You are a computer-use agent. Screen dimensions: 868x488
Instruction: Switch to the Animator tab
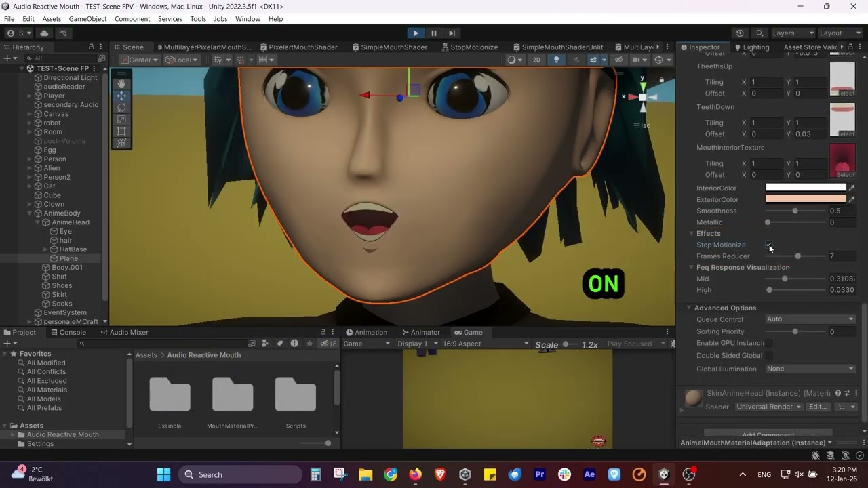click(x=420, y=332)
